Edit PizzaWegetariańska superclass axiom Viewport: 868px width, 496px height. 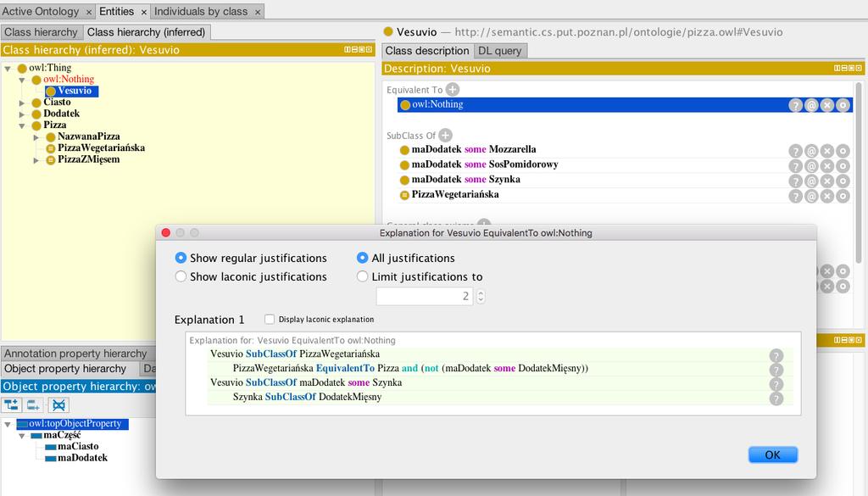(843, 196)
